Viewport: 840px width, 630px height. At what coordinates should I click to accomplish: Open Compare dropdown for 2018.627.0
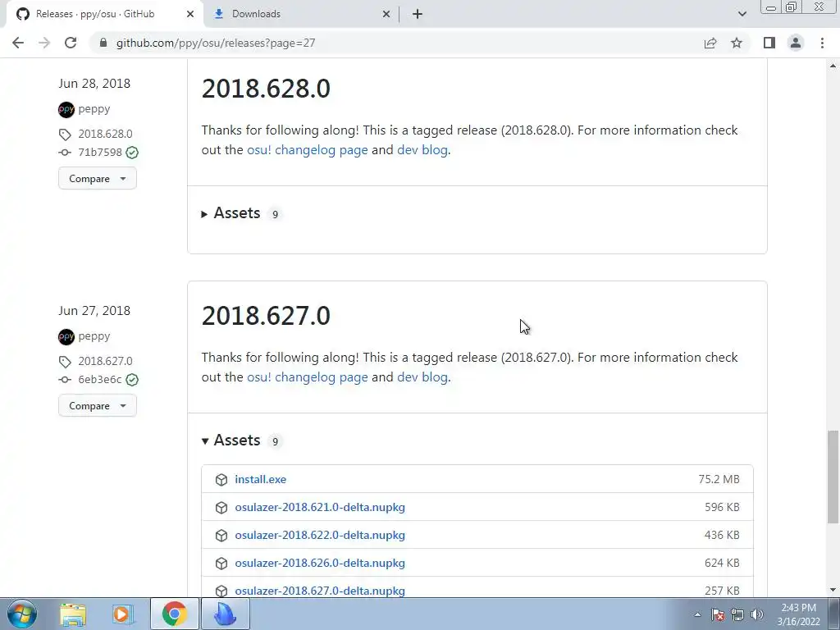click(98, 405)
